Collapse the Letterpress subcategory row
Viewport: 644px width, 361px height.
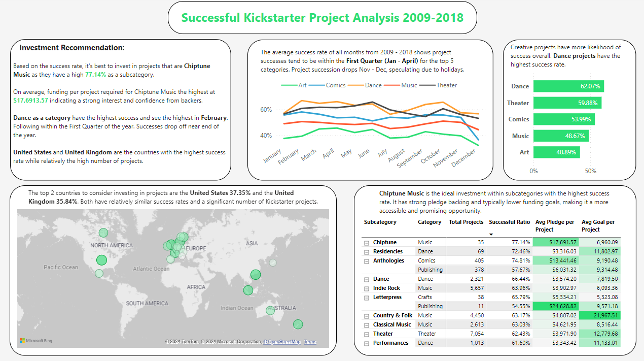[x=366, y=298]
